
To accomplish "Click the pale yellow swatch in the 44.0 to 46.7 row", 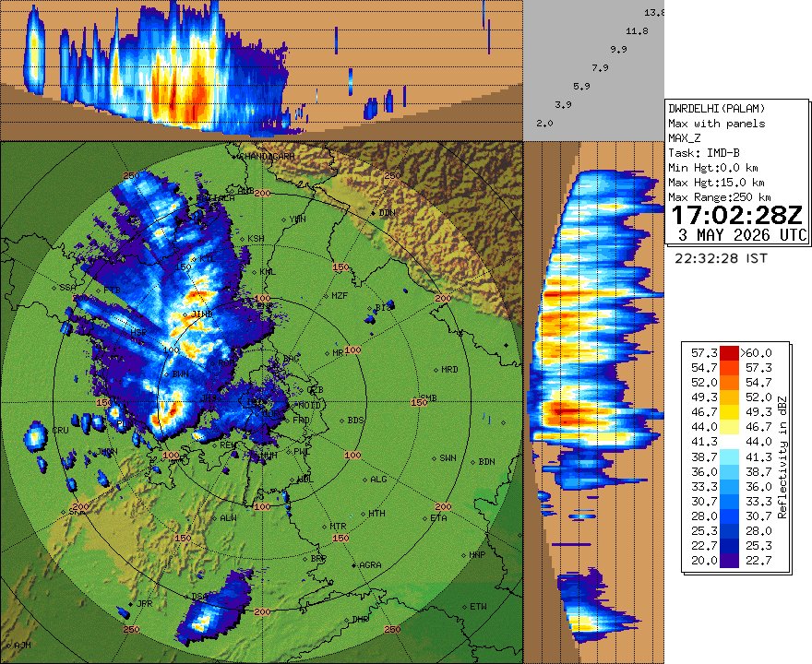I will pyautogui.click(x=729, y=427).
